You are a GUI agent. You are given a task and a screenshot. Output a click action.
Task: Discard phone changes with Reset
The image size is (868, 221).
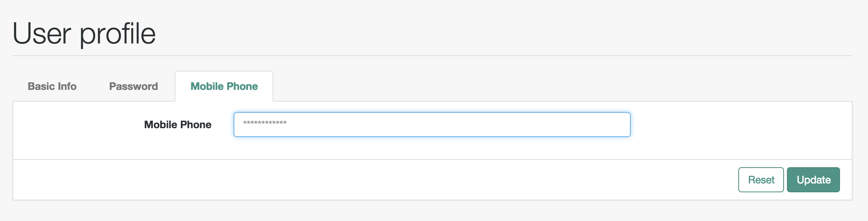(x=761, y=180)
